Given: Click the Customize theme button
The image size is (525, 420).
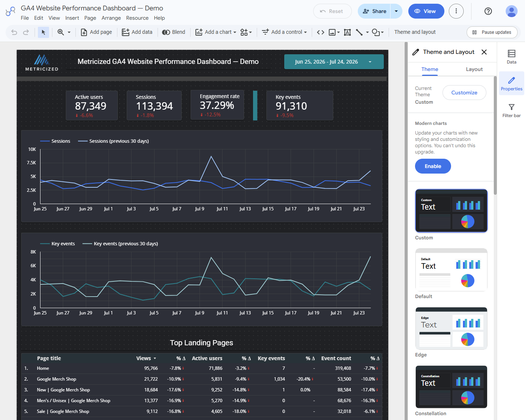Looking at the screenshot, I should coord(464,93).
